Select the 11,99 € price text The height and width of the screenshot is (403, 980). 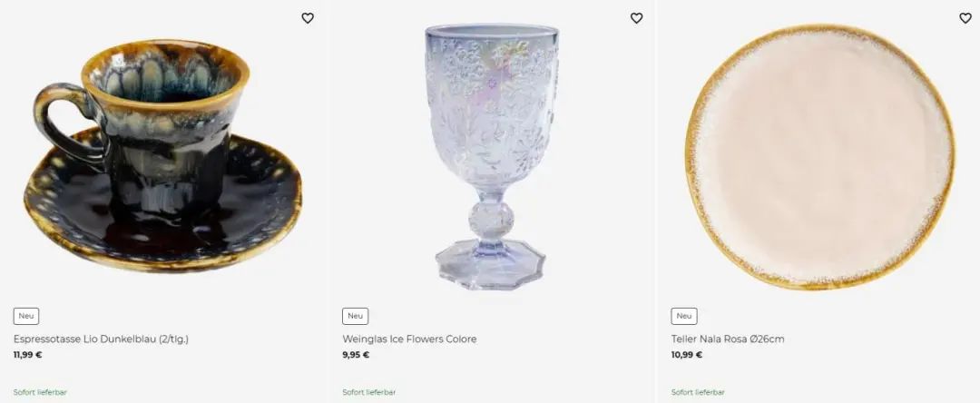(27, 355)
